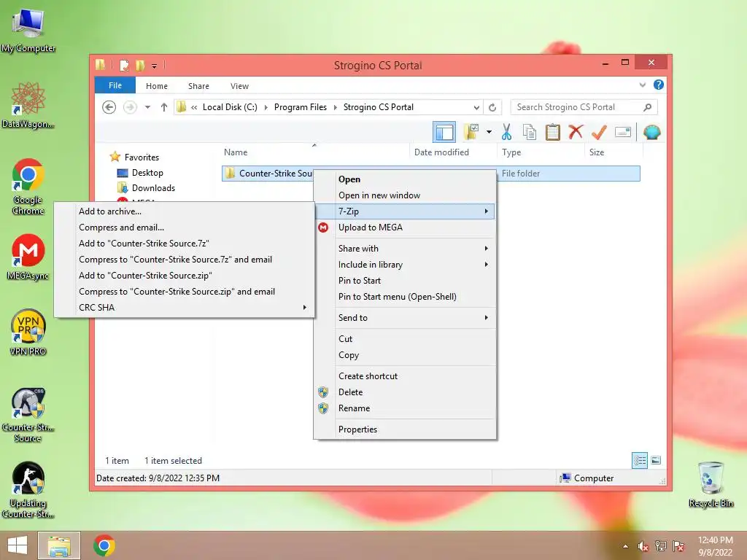Screen dimensions: 747x560
Task: Open the Help question mark icon
Action: 659,85
